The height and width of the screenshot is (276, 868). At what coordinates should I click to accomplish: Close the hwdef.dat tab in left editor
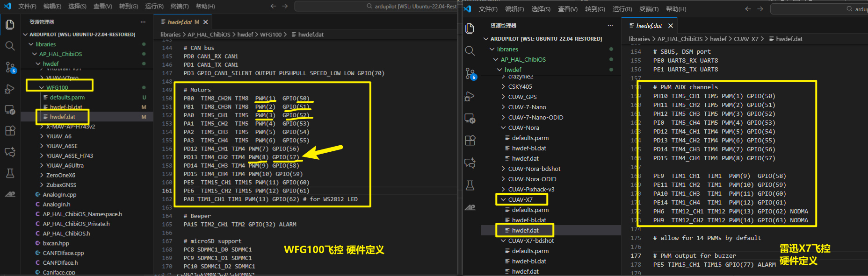[x=206, y=22]
